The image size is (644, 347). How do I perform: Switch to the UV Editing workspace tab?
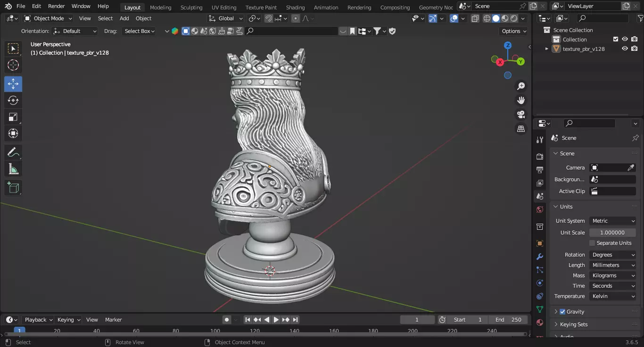(224, 8)
